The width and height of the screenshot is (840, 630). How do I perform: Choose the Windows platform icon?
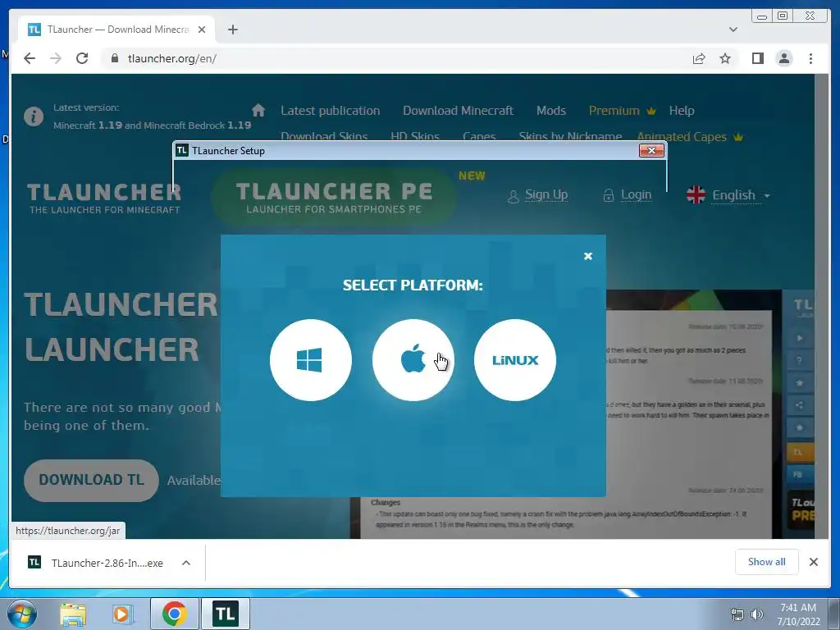311,360
